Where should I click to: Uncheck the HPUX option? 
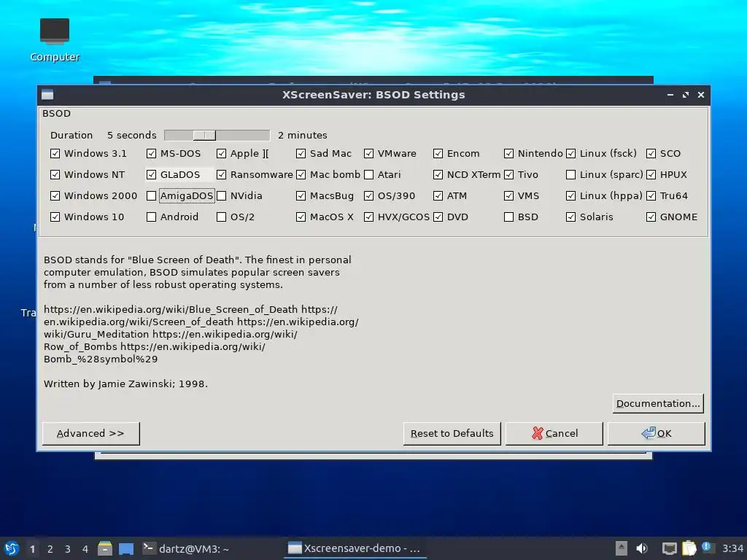[x=651, y=175]
